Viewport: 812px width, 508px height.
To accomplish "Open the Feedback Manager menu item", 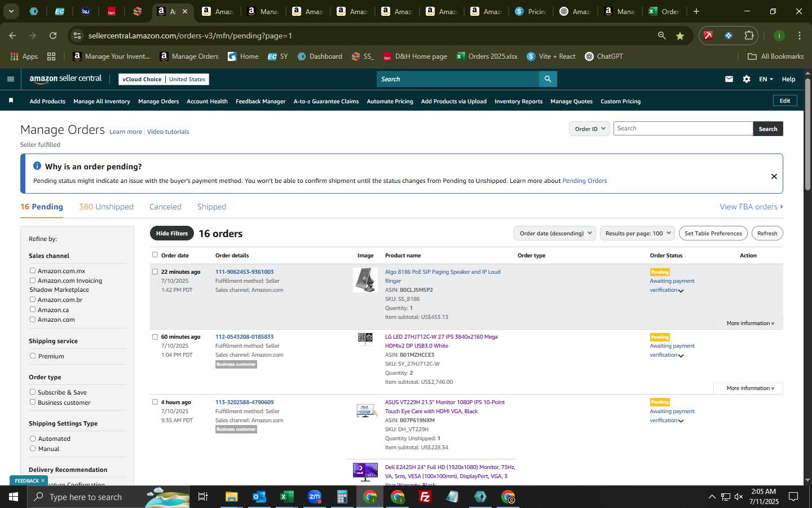I will pos(261,101).
